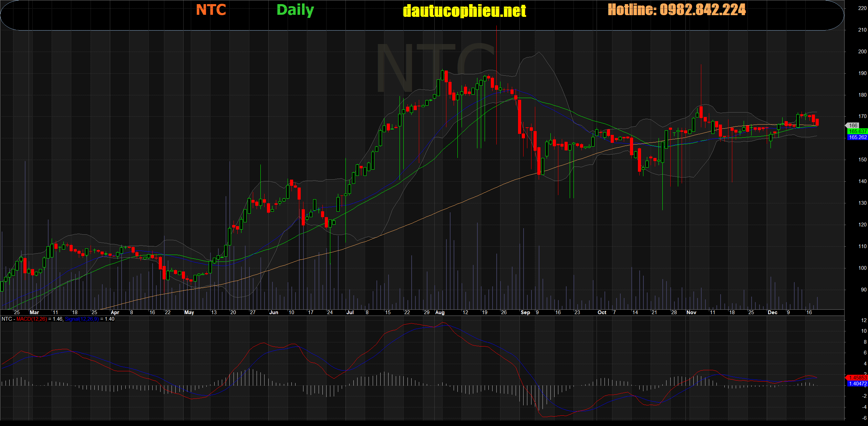Click the -6 level on the MACD axis
The width and height of the screenshot is (868, 426).
pos(864,418)
